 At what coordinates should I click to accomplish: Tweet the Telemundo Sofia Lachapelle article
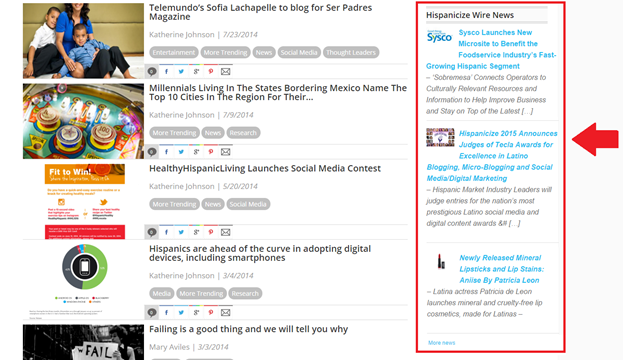pyautogui.click(x=181, y=72)
